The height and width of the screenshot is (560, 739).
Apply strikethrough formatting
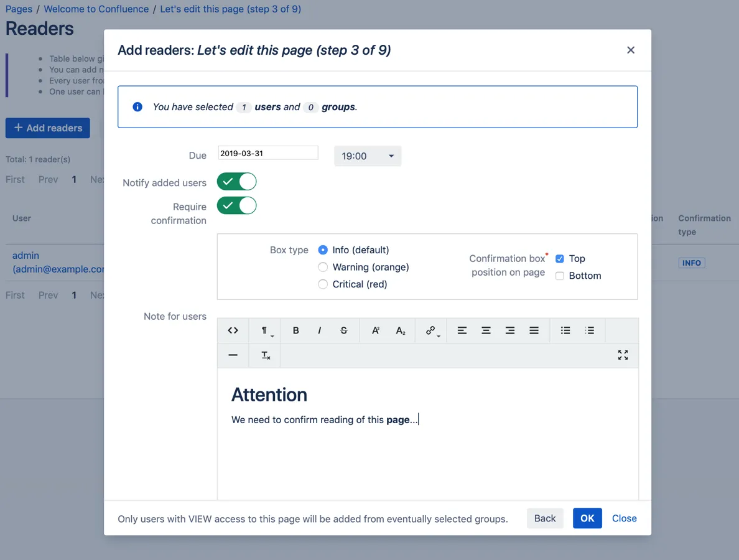click(x=343, y=330)
